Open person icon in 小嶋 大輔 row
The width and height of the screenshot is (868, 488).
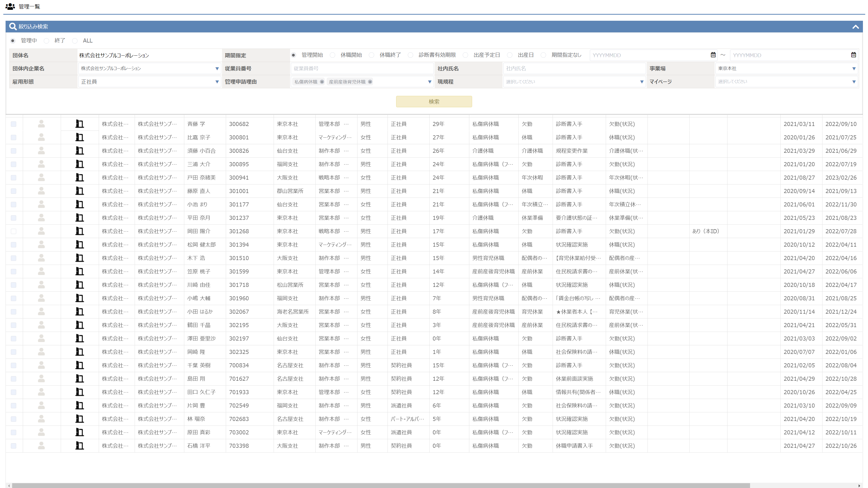point(42,298)
